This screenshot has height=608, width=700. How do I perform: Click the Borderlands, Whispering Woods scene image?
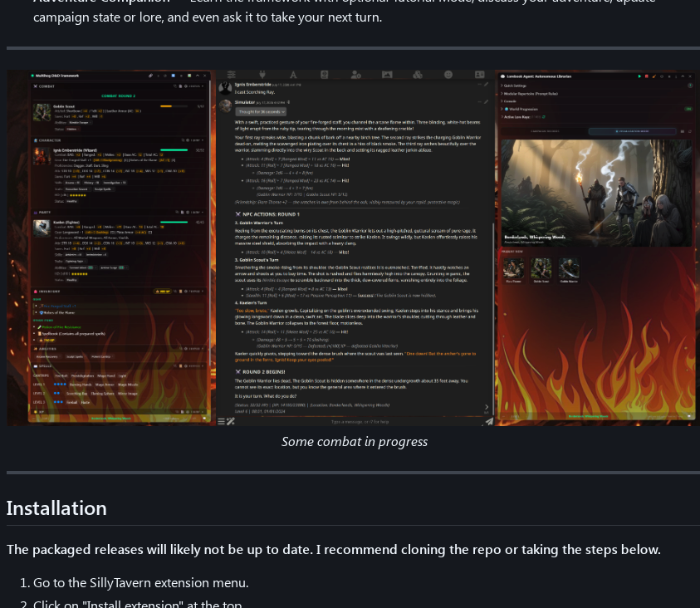click(596, 193)
